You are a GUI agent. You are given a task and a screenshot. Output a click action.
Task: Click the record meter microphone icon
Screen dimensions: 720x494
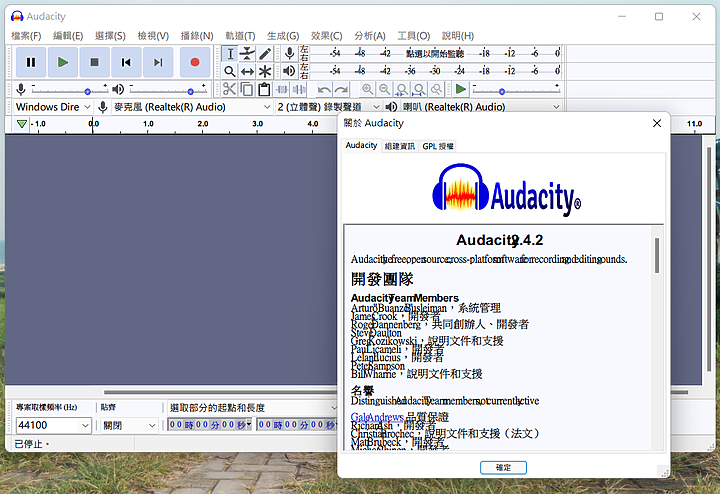point(289,53)
